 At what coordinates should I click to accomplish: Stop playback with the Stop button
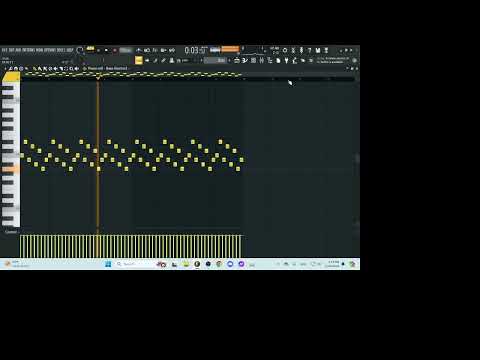(x=106, y=50)
